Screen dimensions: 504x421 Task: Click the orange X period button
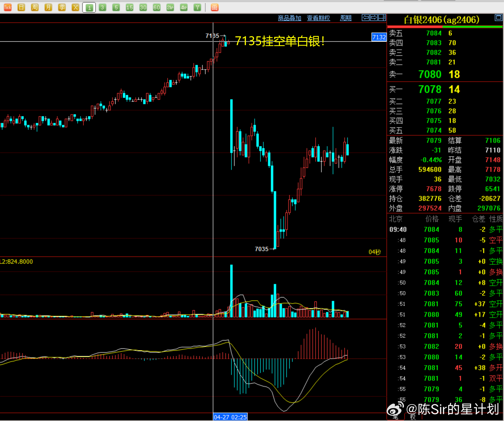click(x=75, y=7)
